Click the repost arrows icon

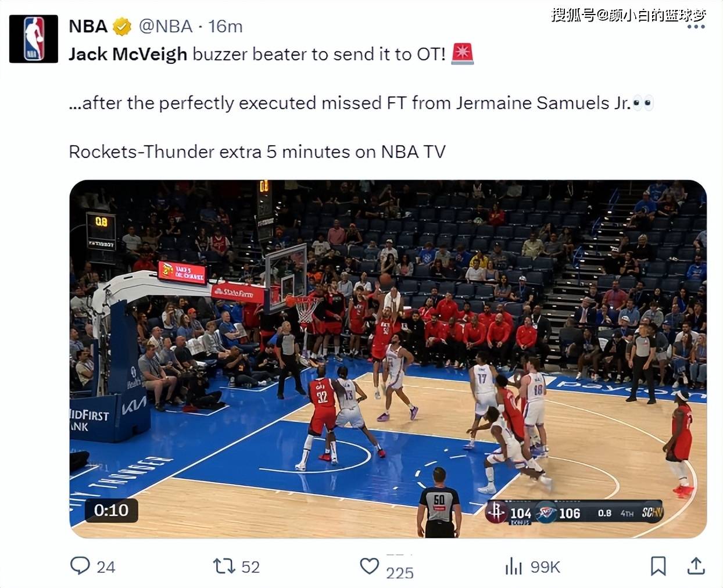(x=224, y=566)
